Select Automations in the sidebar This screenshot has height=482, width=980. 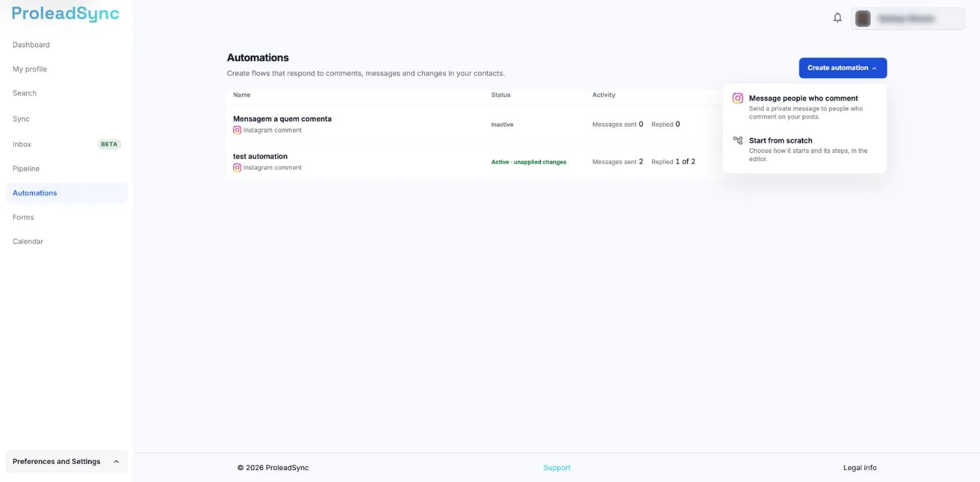[67, 193]
